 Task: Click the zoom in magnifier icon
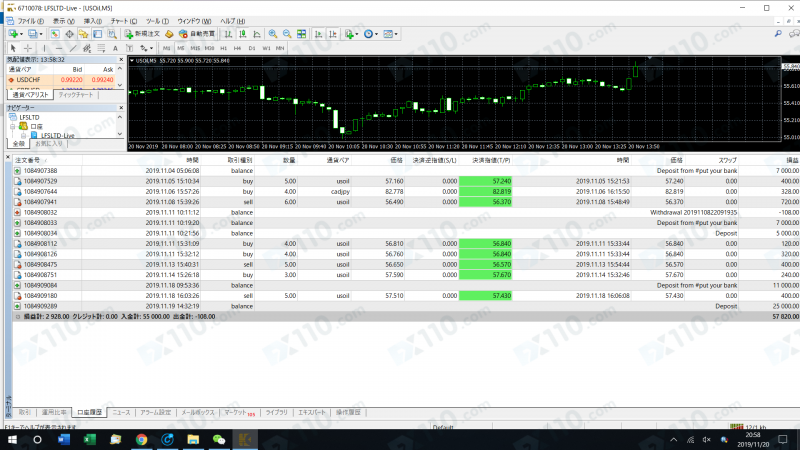tap(271, 33)
